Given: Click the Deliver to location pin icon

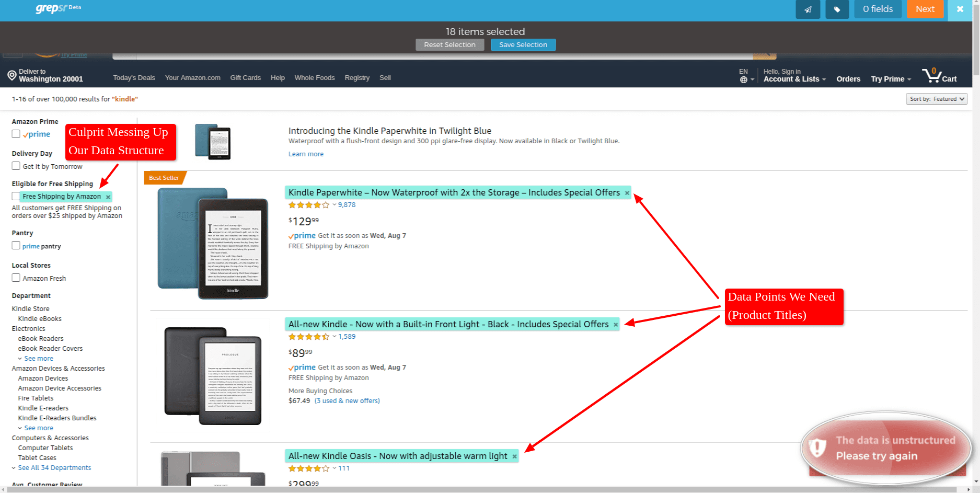Looking at the screenshot, I should (12, 75).
